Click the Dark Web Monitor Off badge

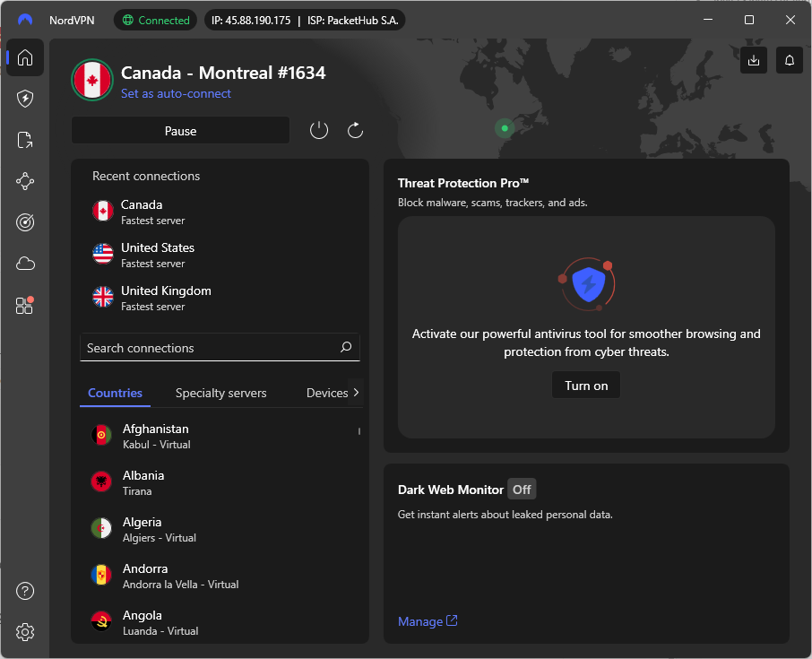522,490
